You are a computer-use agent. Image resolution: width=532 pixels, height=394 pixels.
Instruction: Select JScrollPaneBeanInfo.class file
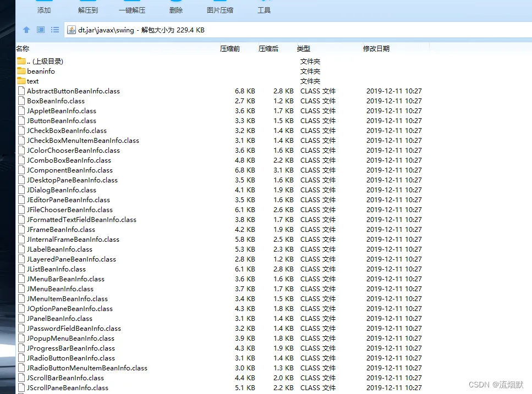point(223,387)
